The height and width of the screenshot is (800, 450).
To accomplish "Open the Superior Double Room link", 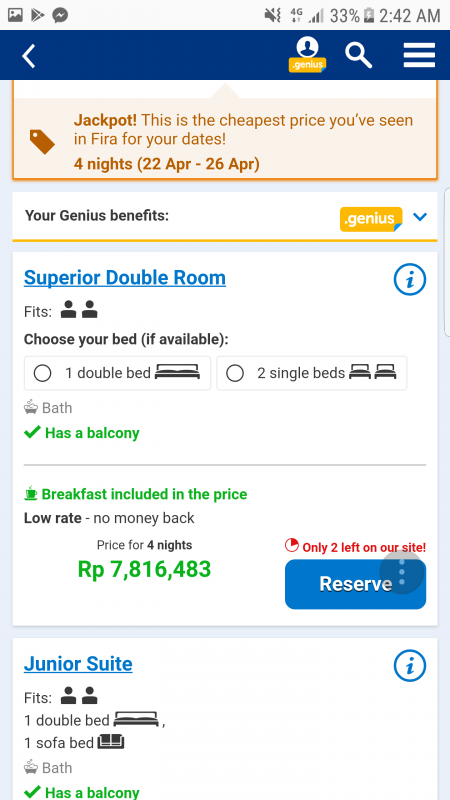I will (x=125, y=278).
